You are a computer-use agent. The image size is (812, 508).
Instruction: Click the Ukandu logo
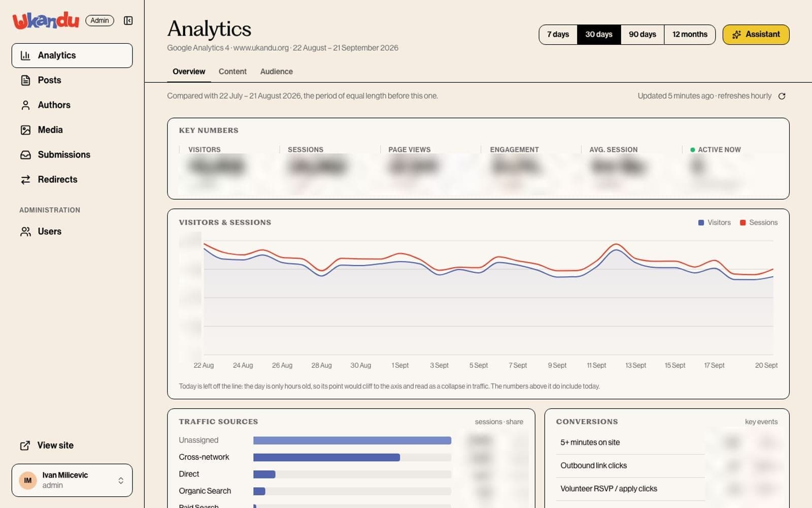tap(46, 20)
